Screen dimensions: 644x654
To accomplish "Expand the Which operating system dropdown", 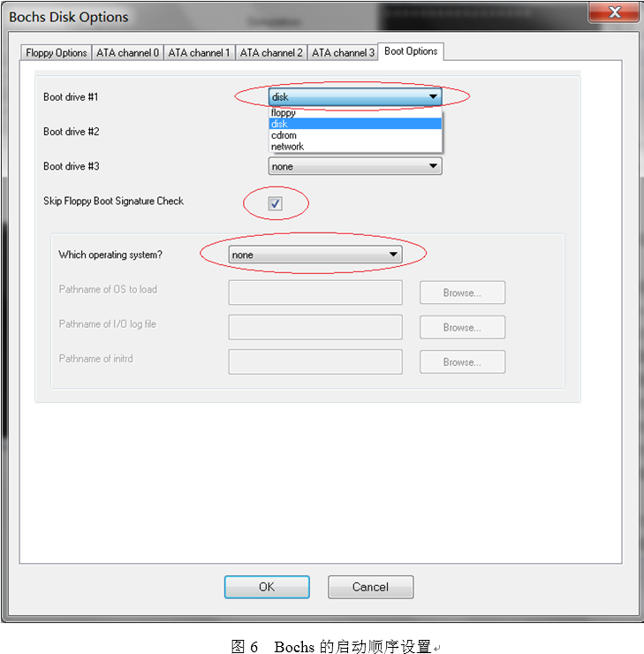I will tap(315, 255).
